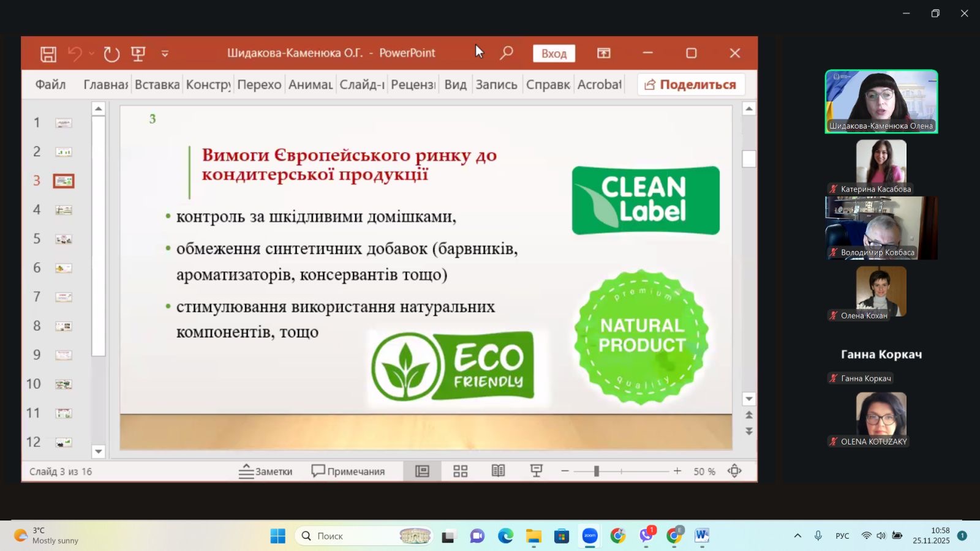This screenshot has height=551, width=980.
Task: Show hidden icons chevron in system tray
Action: point(797,536)
